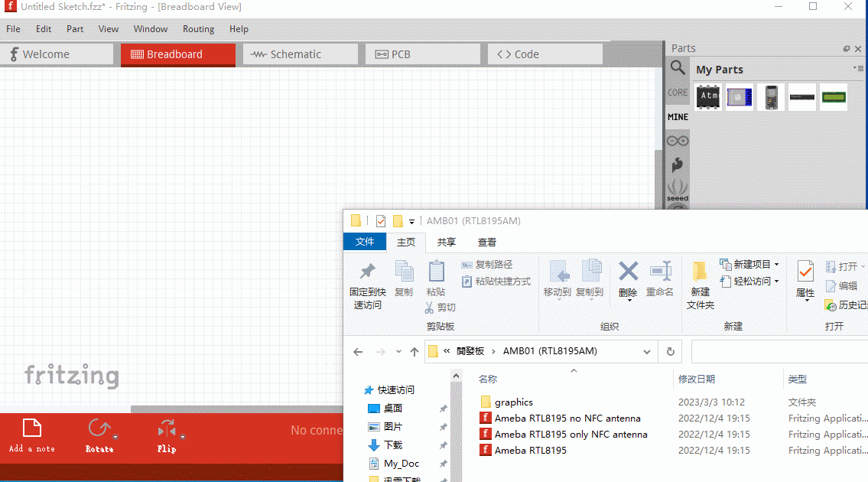The width and height of the screenshot is (868, 482).
Task: Open the Flip options dropdown arrow
Action: pos(183,437)
